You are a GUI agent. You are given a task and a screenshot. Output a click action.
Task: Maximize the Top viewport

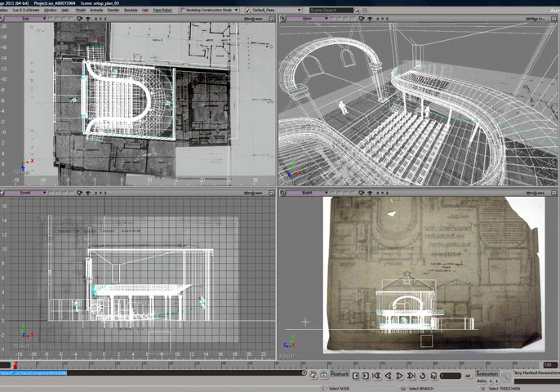272,19
